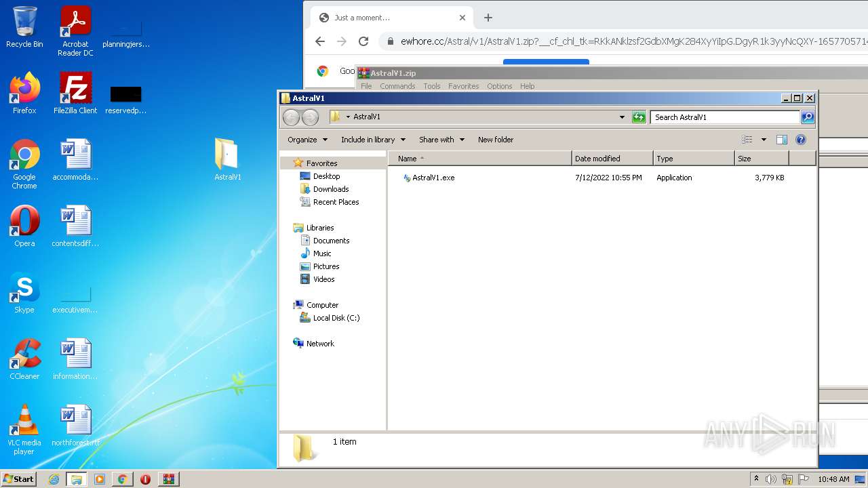Select AstralV1 folder on desktop
This screenshot has height=488, width=868.
point(227,160)
